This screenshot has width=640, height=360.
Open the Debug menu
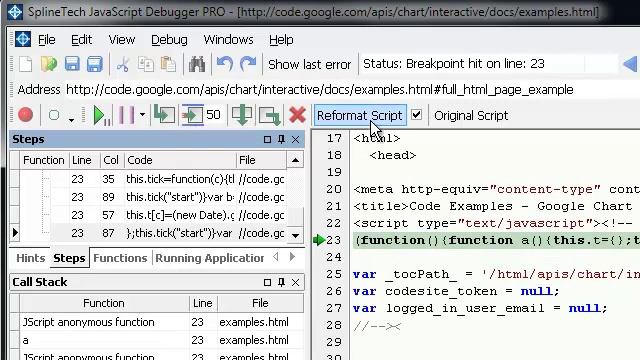coord(169,40)
